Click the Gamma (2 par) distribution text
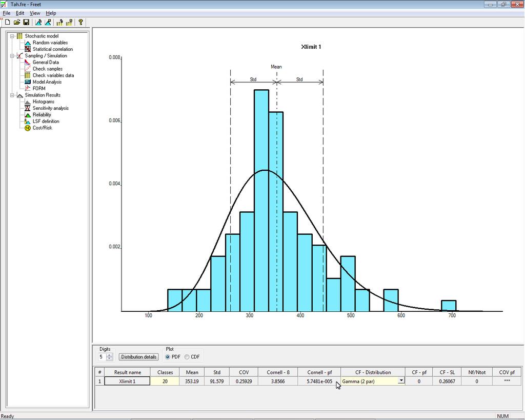 [x=358, y=381]
